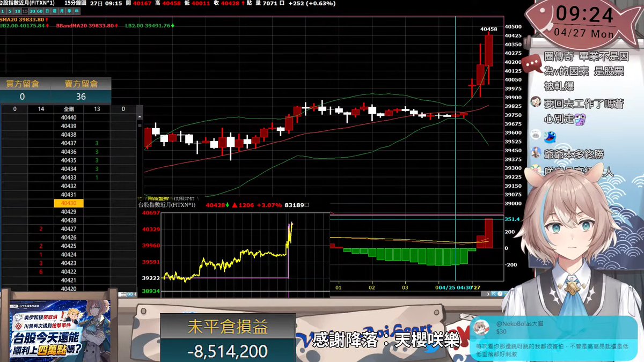Click the 買方留倉 header

[22, 84]
